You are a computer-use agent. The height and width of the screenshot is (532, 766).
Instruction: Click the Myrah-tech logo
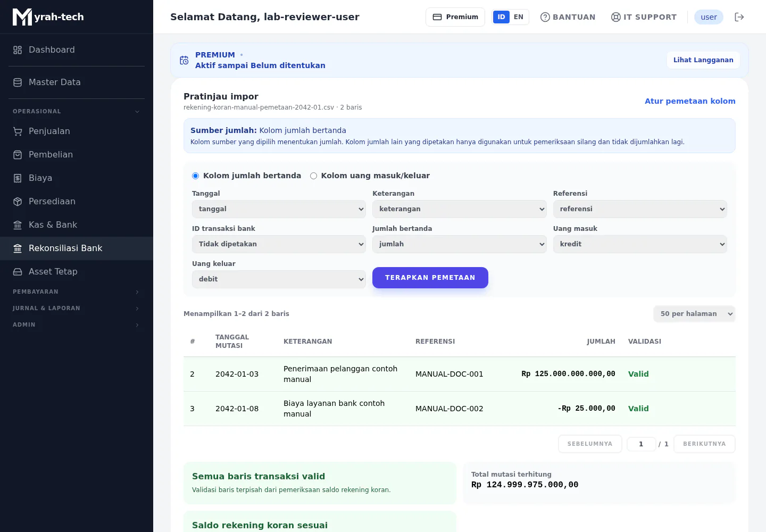(48, 17)
